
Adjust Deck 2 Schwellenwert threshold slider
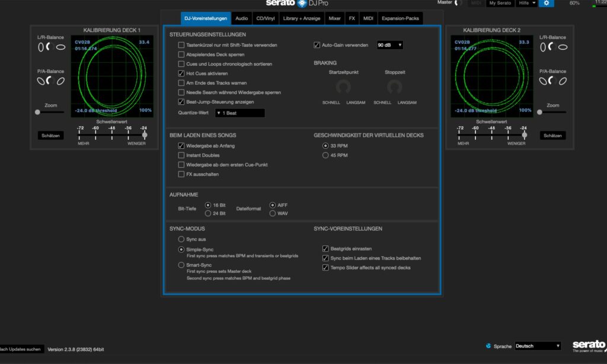pos(524,135)
